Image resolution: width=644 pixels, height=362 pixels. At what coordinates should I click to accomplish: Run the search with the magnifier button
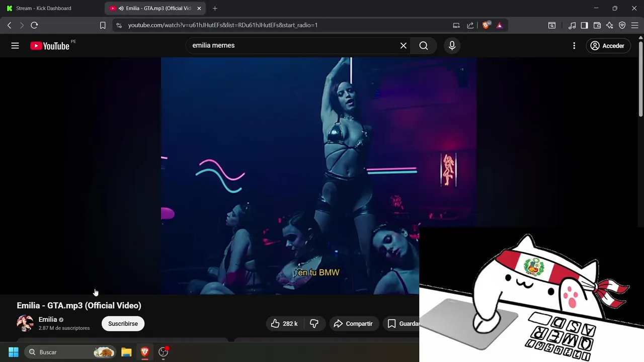(424, 46)
